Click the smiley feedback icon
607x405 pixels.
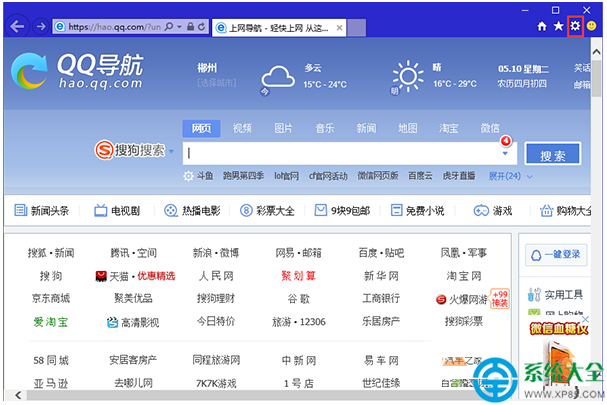coord(591,26)
